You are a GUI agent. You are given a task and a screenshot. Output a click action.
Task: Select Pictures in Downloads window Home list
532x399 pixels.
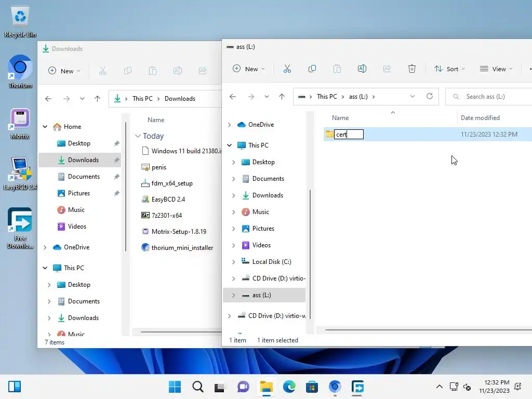click(80, 193)
